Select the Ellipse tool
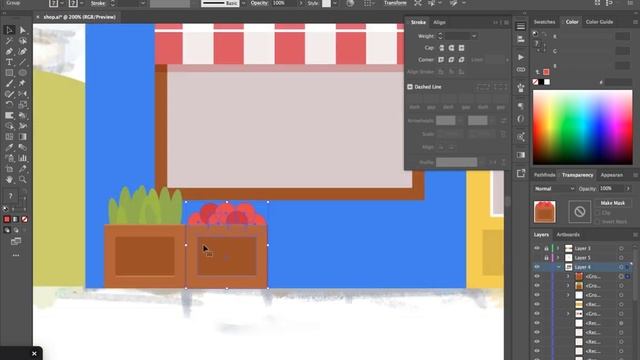The height and width of the screenshot is (360, 640). (x=22, y=73)
